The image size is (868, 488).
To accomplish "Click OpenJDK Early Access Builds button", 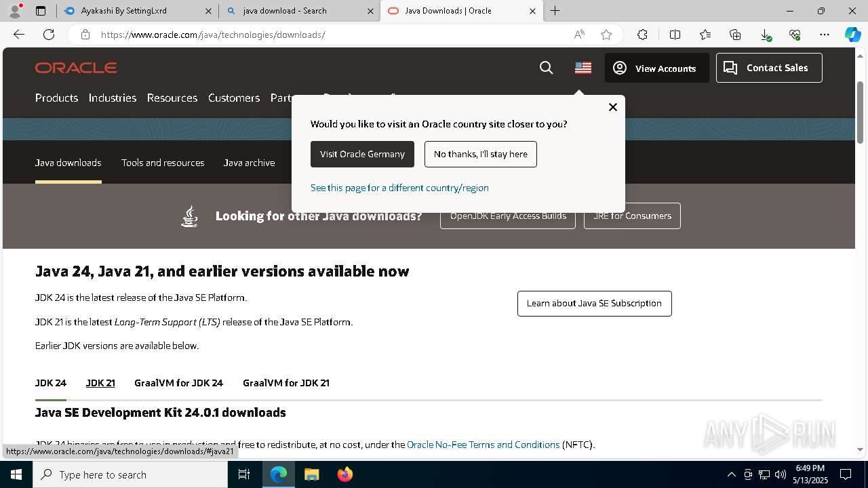I will pyautogui.click(x=508, y=216).
